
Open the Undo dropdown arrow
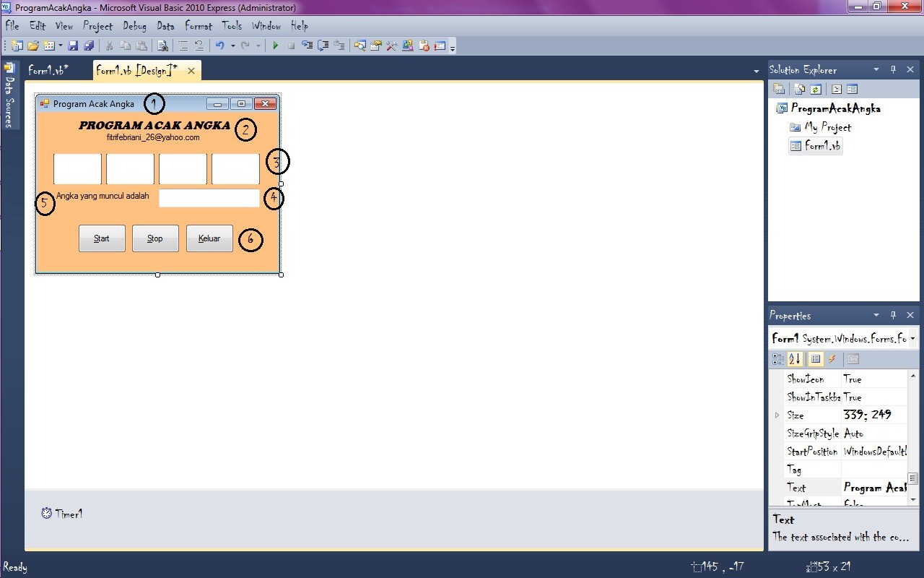click(x=232, y=45)
